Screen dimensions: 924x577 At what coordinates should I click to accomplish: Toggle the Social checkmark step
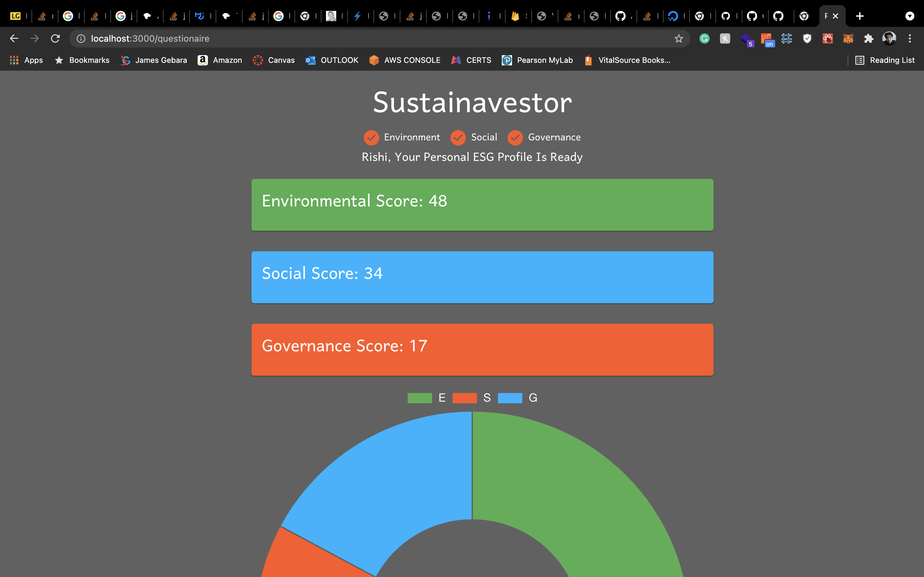click(458, 138)
